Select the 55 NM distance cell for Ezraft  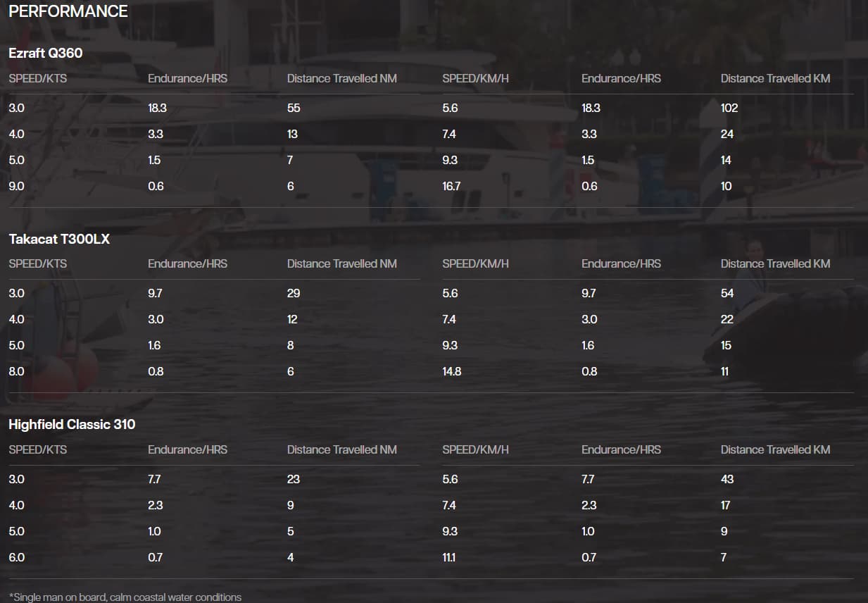coord(294,108)
